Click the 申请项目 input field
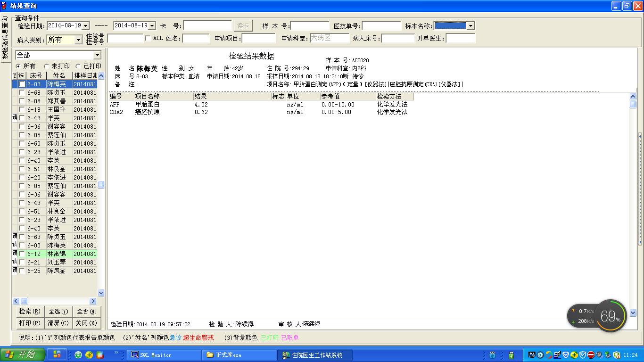The width and height of the screenshot is (644, 362). tap(258, 38)
